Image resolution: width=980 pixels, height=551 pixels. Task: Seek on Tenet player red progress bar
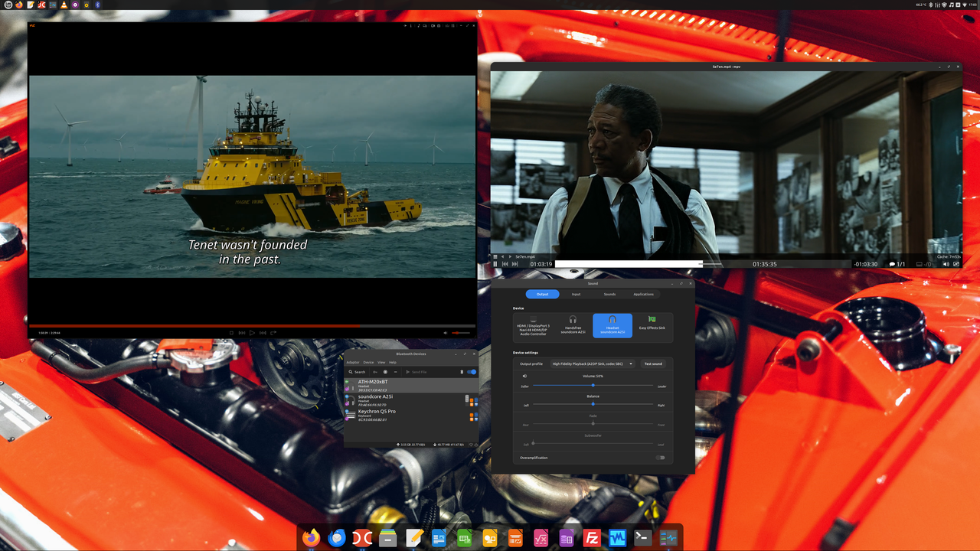point(253,325)
